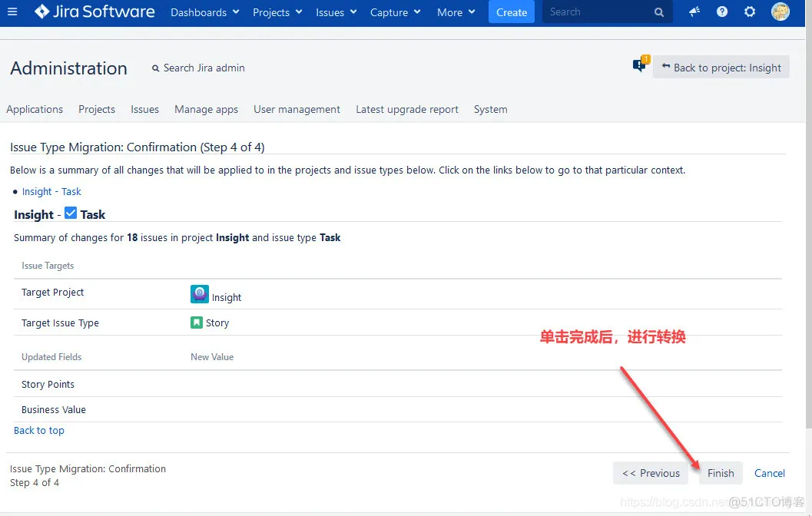Click the << Previous button
The width and height of the screenshot is (812, 516).
tap(651, 473)
